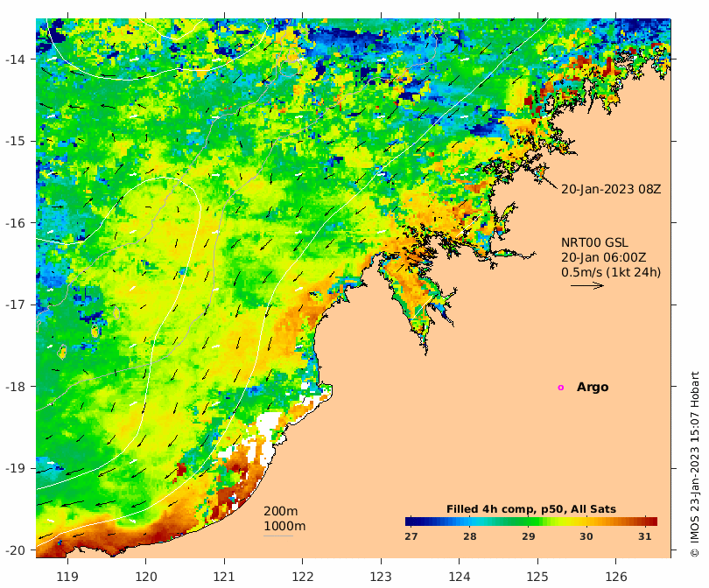
Task: Click the colorbar value '28'
Action: [x=470, y=536]
